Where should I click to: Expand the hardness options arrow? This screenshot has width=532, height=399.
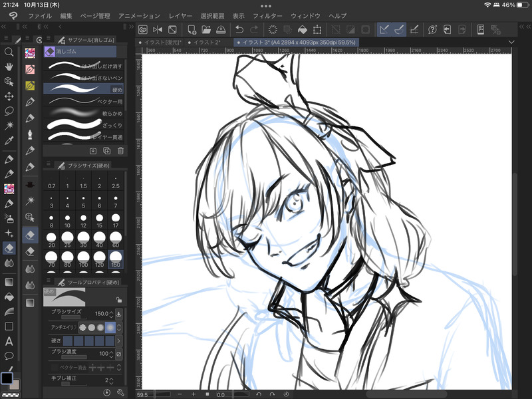coord(119,340)
